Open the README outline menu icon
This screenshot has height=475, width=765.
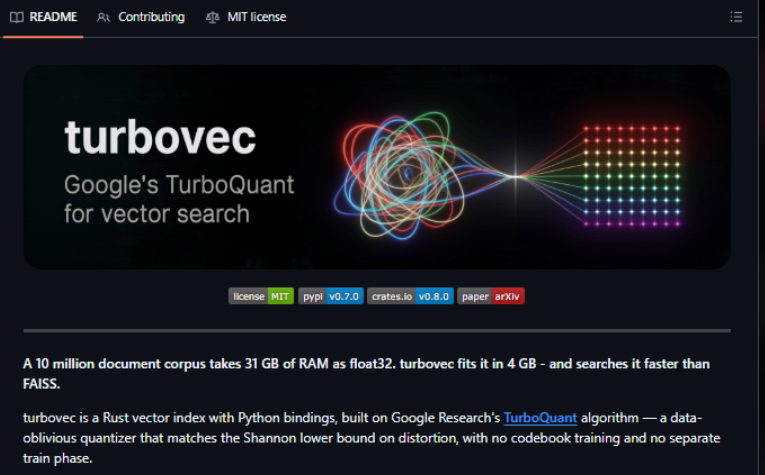pos(736,17)
